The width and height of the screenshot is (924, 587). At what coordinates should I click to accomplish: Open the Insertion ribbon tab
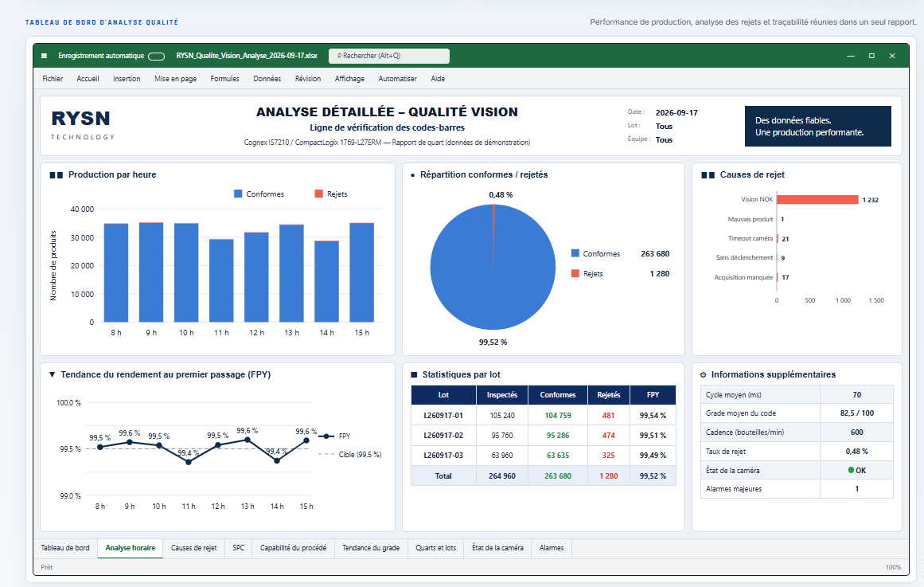coord(127,79)
